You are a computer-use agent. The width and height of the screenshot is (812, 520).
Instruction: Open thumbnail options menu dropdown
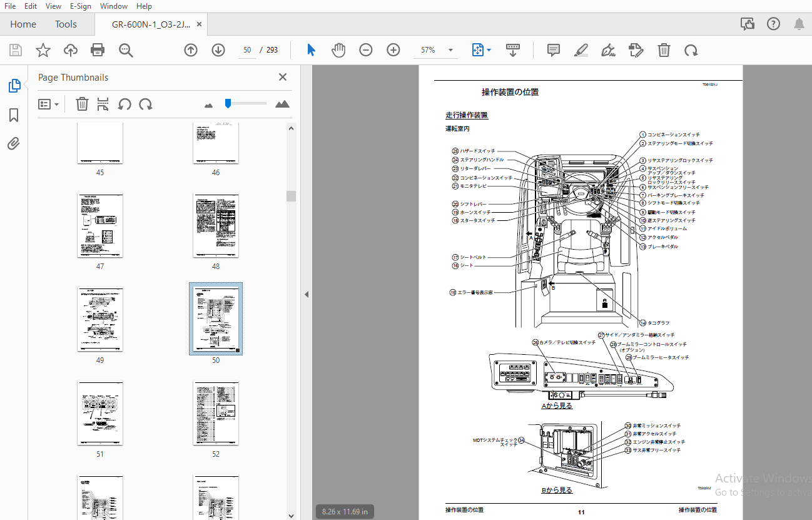pos(49,104)
